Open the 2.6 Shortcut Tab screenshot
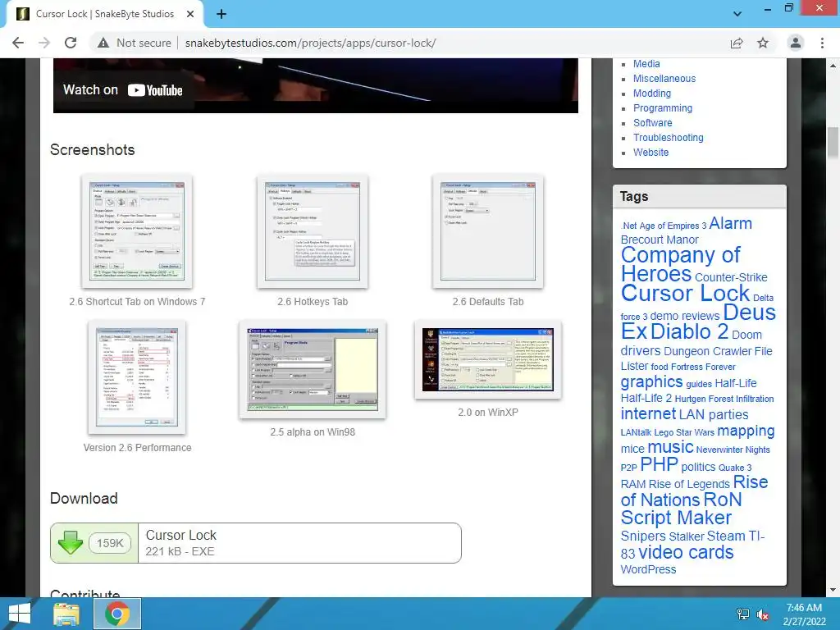This screenshot has height=630, width=840. click(137, 231)
